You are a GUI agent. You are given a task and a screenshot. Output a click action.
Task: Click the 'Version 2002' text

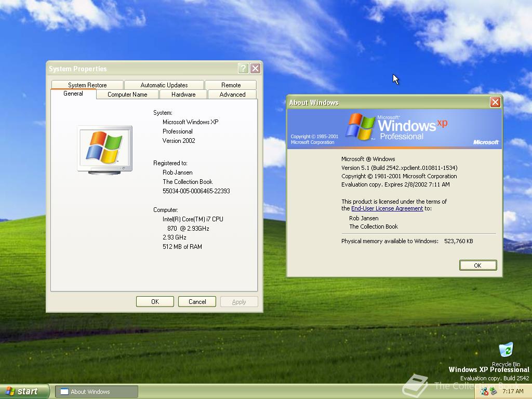coord(179,140)
